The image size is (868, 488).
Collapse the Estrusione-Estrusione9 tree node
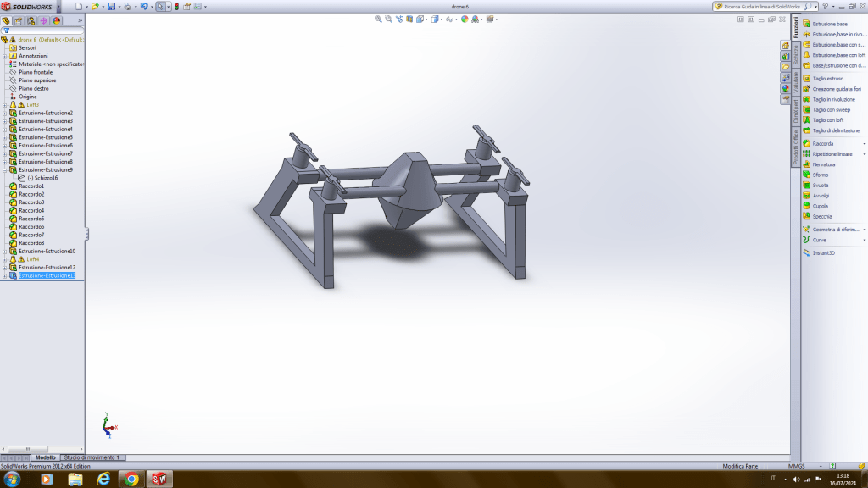(4, 169)
